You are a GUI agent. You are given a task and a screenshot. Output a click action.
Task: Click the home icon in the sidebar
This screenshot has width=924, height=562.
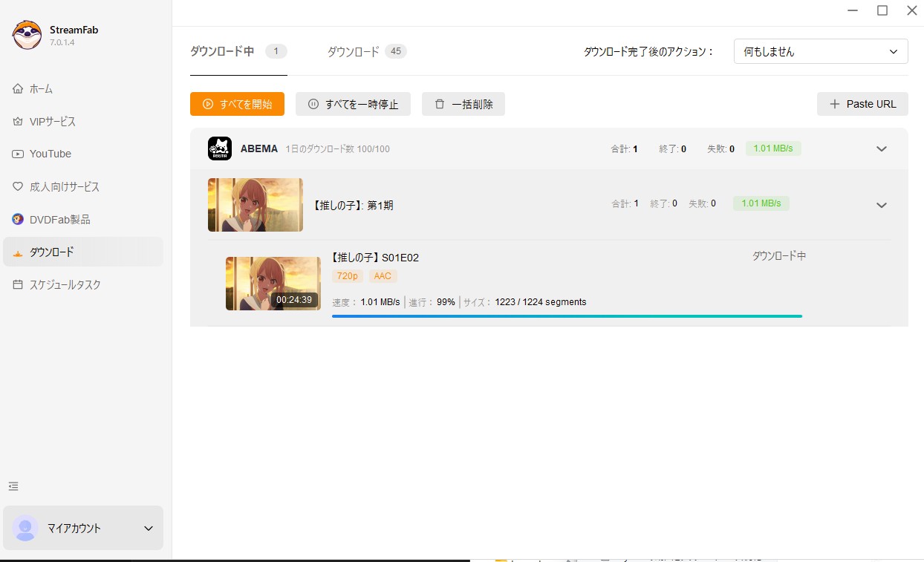(18, 89)
